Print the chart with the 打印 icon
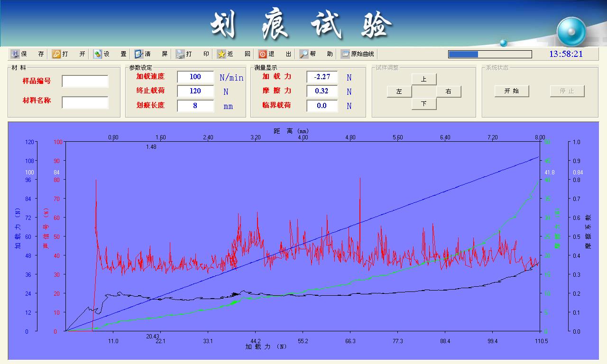The image size is (607, 364). point(180,54)
